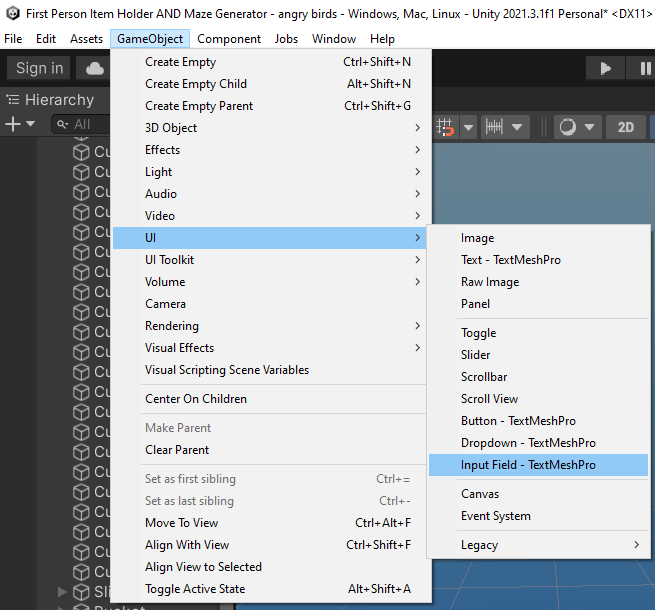Open the Edit menu
Viewport: 655px width, 610px height.
pos(46,39)
